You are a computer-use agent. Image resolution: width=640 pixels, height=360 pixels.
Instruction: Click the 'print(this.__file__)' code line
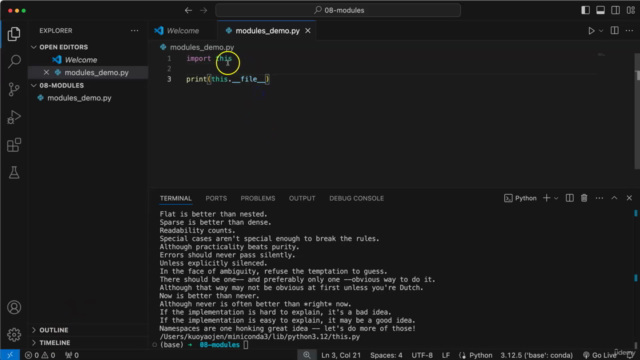(228, 79)
